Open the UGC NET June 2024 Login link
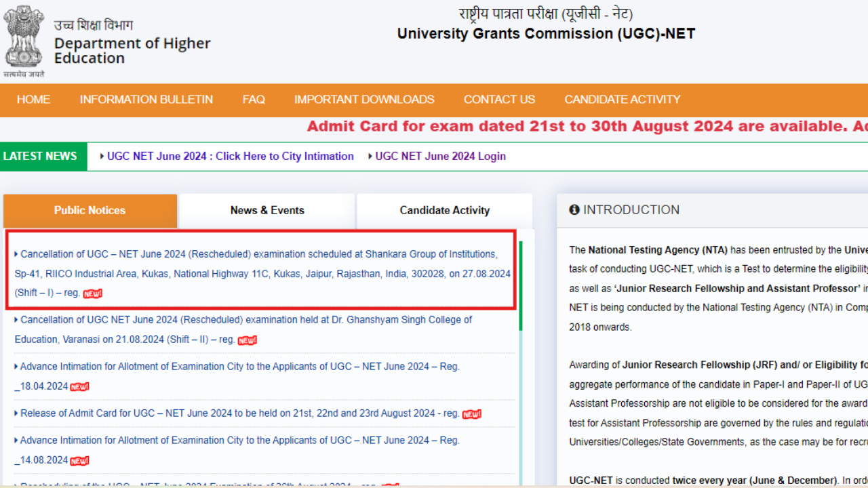This screenshot has width=868, height=488. pos(441,157)
